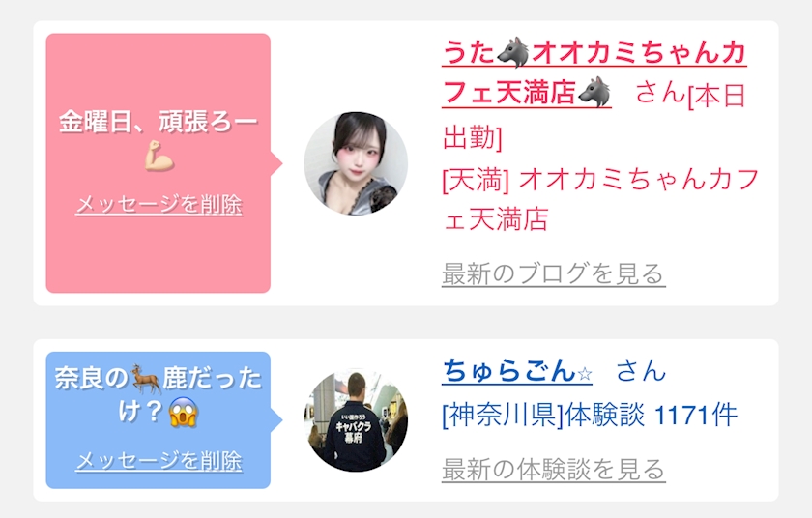Viewport: 812px width, 518px height.
Task: Delete the 奈良の鹿だったけ message
Action: click(159, 461)
